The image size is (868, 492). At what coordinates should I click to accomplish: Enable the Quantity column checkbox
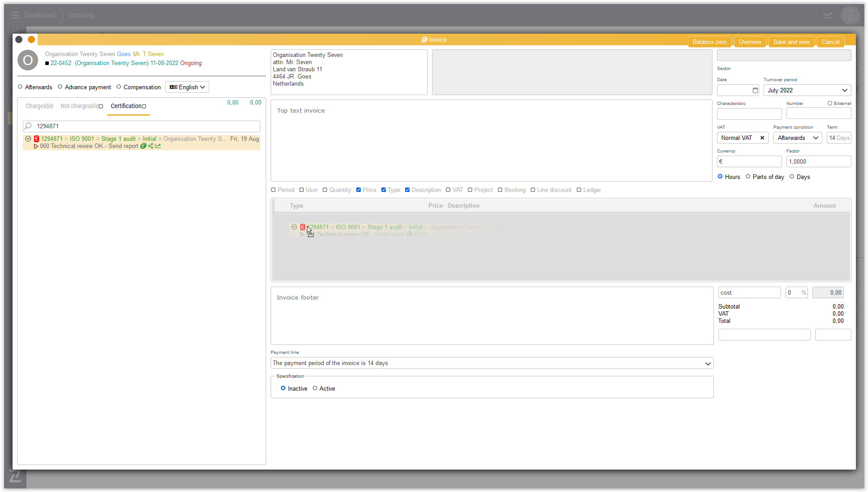(325, 190)
